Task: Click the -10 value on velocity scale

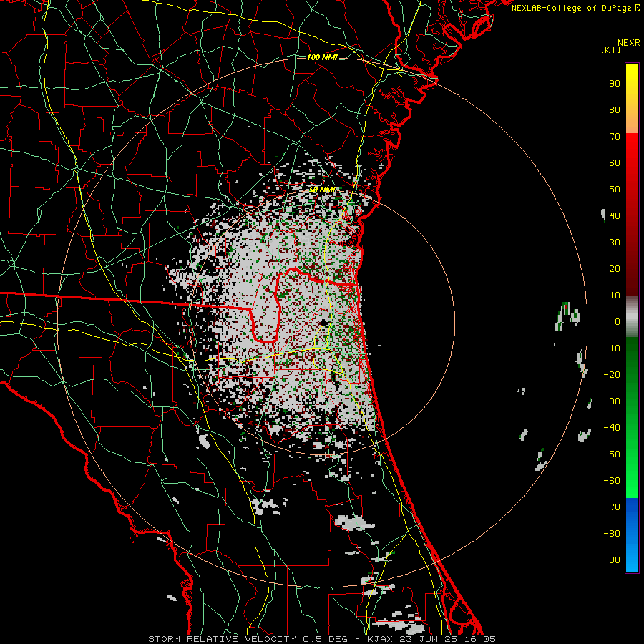Action: point(612,348)
